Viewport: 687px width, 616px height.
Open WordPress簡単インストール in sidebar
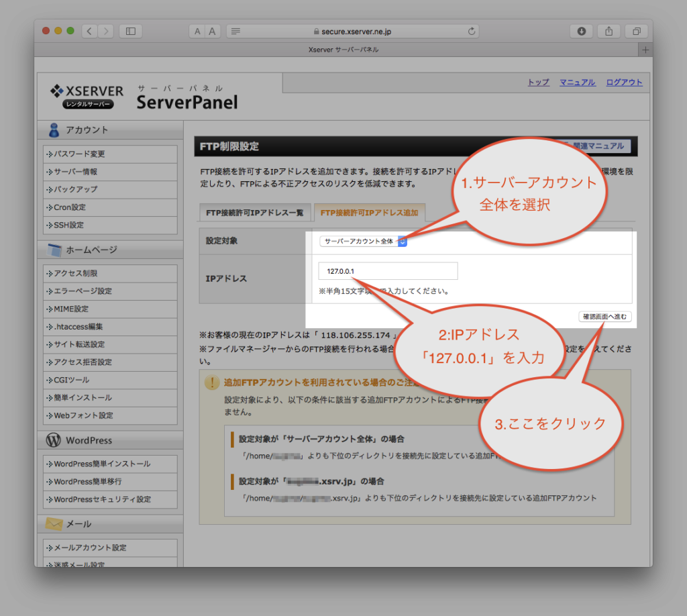tap(111, 464)
